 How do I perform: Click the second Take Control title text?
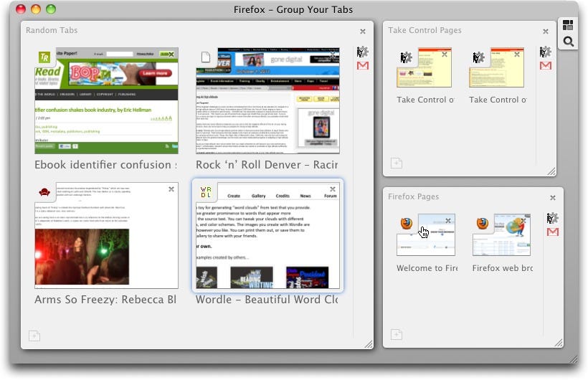point(498,100)
